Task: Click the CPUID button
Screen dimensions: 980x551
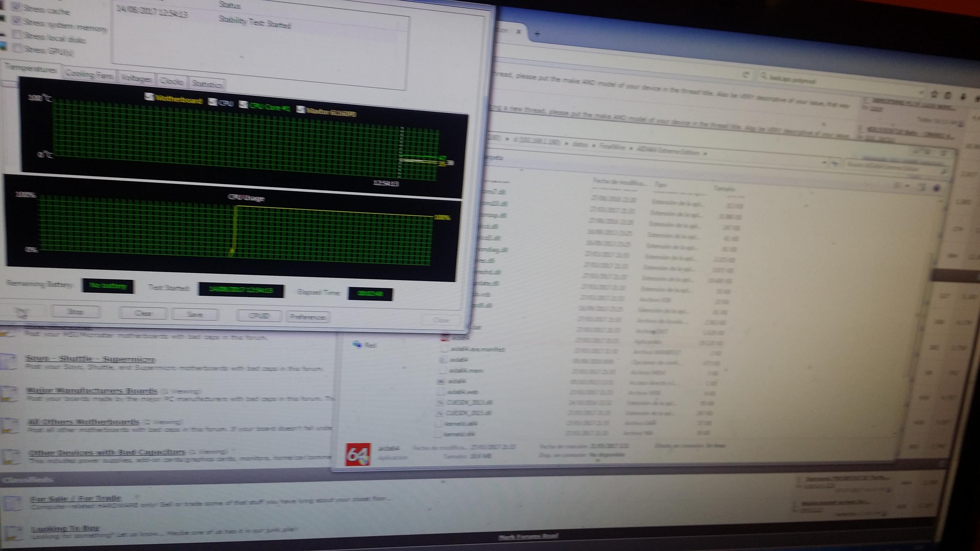Action: click(x=259, y=316)
